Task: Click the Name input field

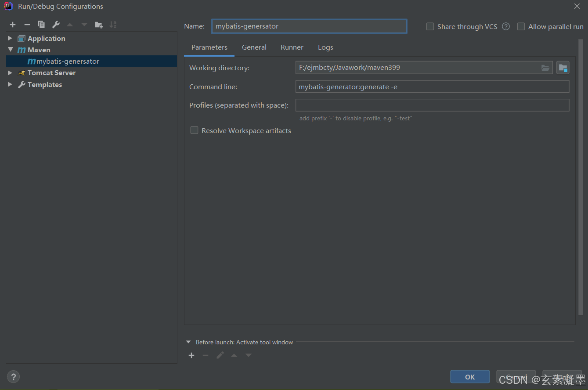Action: [309, 26]
